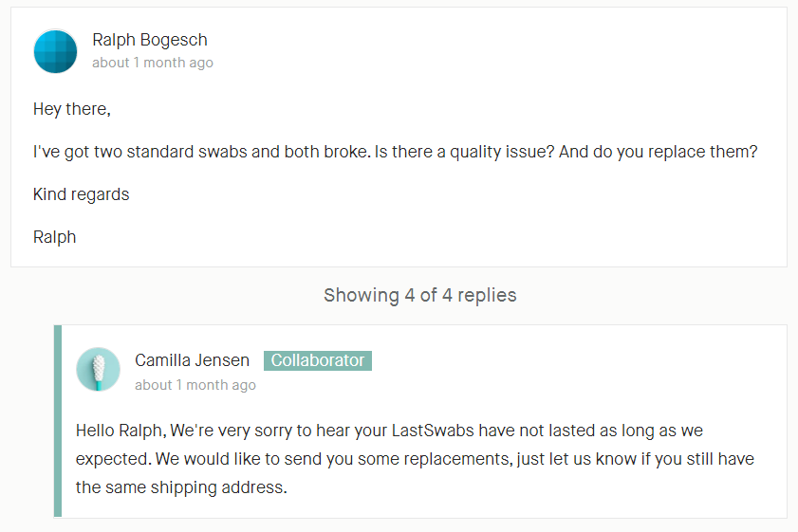Screen dimensions: 798x532
Task: Click the Collaborator badge
Action: (x=318, y=360)
